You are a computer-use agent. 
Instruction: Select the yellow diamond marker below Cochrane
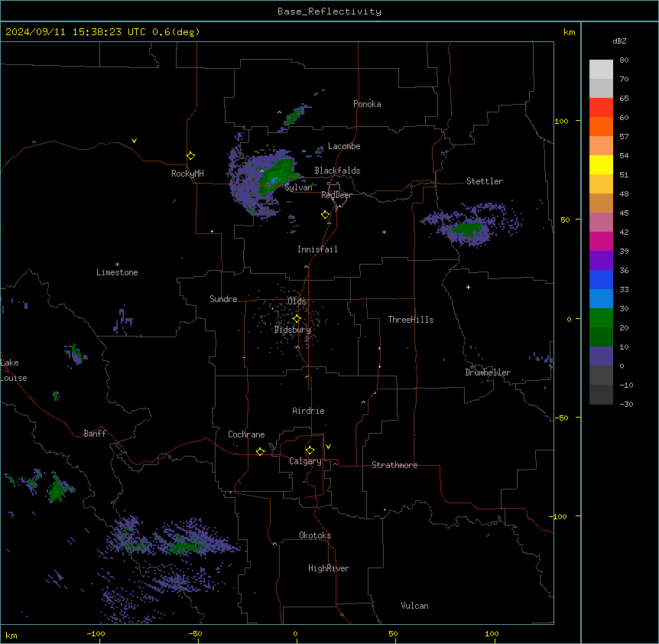260,451
